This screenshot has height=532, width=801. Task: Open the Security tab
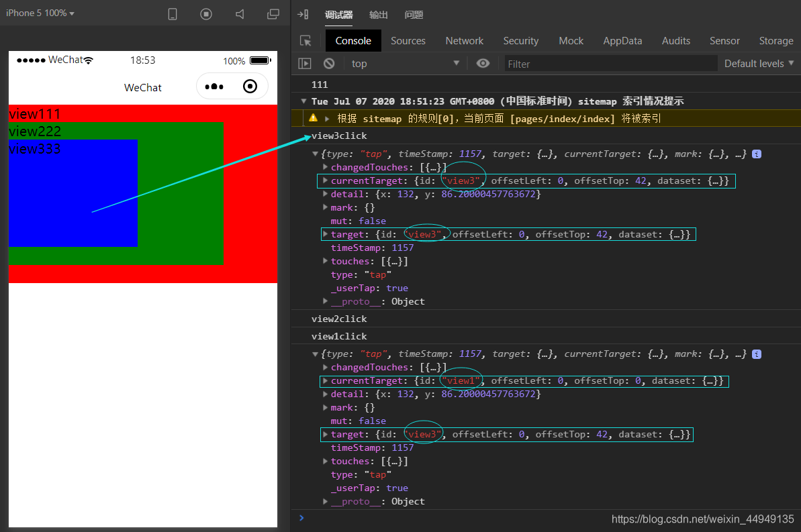coord(521,41)
